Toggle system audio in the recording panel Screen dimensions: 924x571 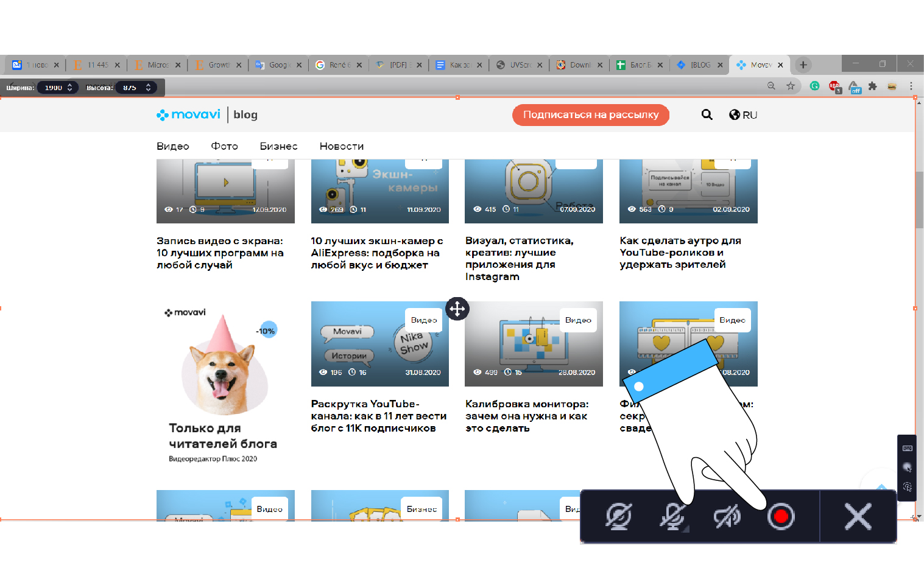pos(727,517)
